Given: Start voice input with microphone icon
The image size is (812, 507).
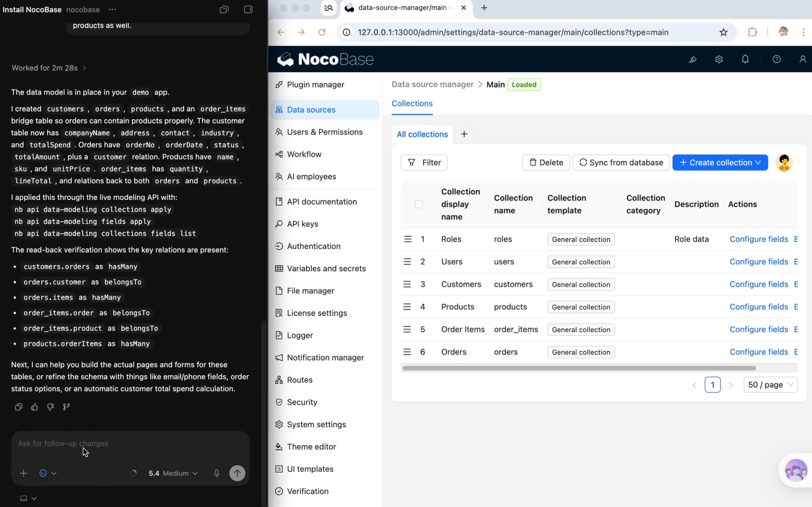Looking at the screenshot, I should point(217,473).
